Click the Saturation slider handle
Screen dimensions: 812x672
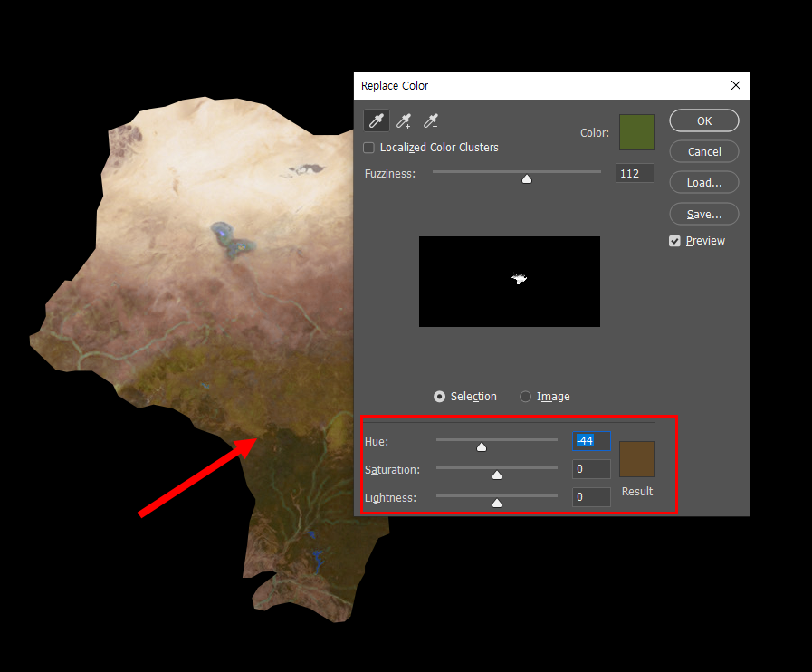(497, 475)
